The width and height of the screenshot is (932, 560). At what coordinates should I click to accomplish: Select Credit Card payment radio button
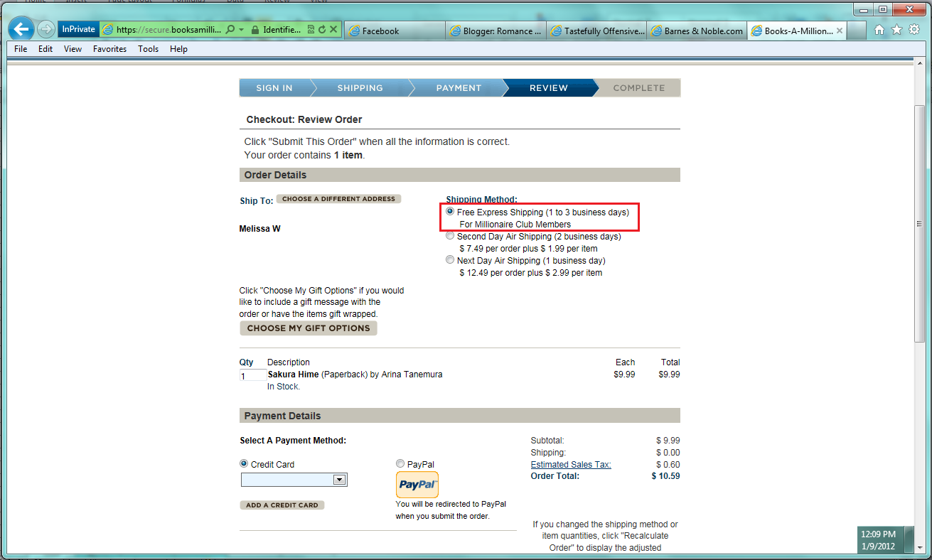(244, 464)
